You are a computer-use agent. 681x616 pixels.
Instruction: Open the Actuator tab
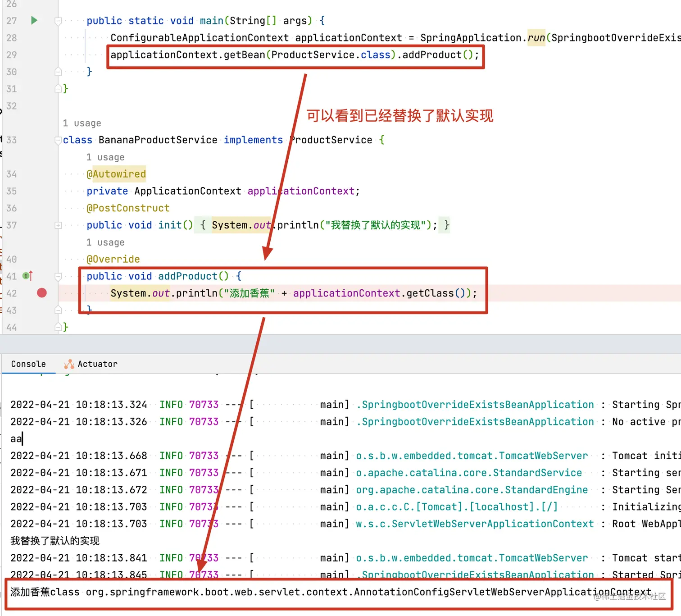pos(91,364)
